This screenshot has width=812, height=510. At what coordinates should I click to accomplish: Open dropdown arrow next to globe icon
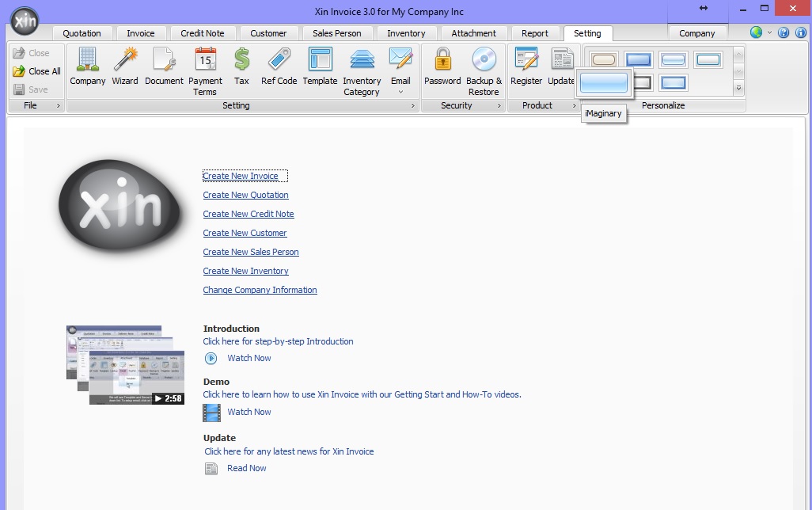point(769,32)
